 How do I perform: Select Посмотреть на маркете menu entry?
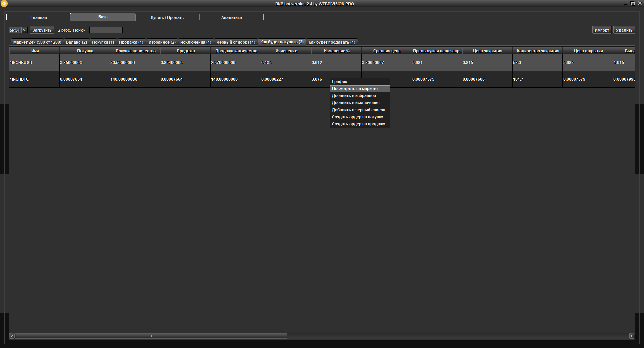point(355,89)
